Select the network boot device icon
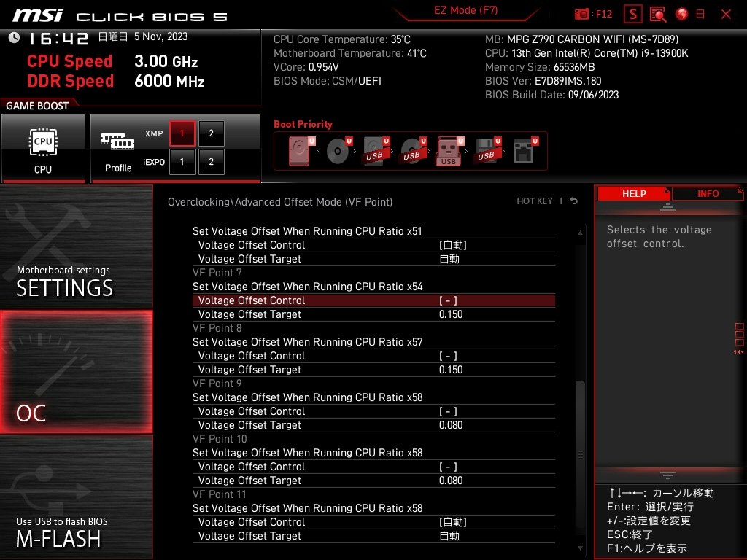 coord(525,151)
